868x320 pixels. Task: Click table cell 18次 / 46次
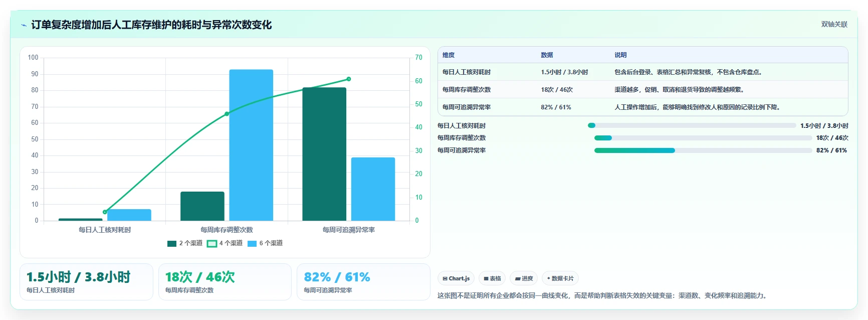click(557, 90)
